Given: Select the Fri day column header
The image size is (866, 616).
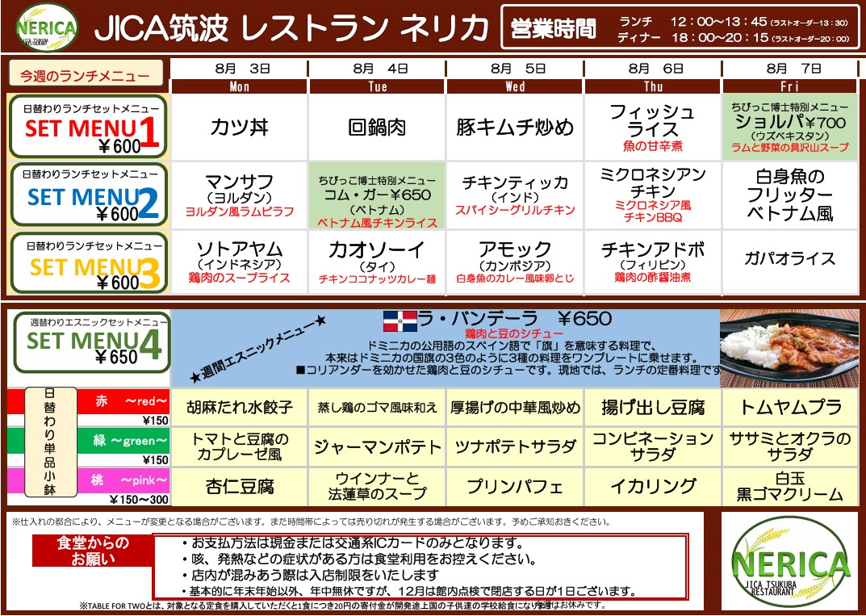Looking at the screenshot, I should click(x=790, y=86).
